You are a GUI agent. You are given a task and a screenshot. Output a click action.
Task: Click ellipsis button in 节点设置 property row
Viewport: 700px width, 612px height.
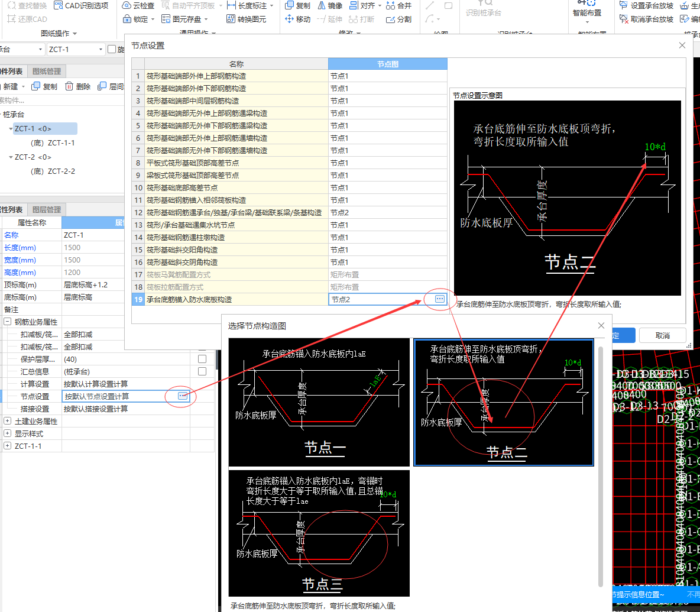pos(183,396)
